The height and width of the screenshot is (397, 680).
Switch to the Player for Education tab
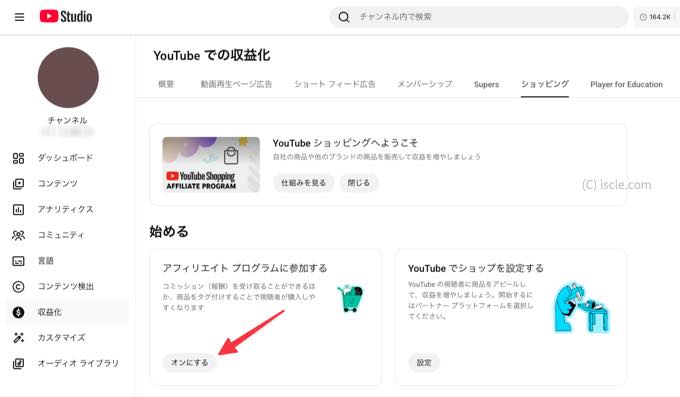(x=626, y=84)
